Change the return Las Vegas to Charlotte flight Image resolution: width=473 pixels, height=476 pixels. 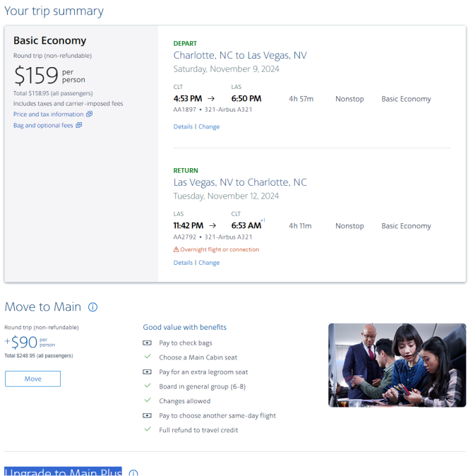(209, 263)
